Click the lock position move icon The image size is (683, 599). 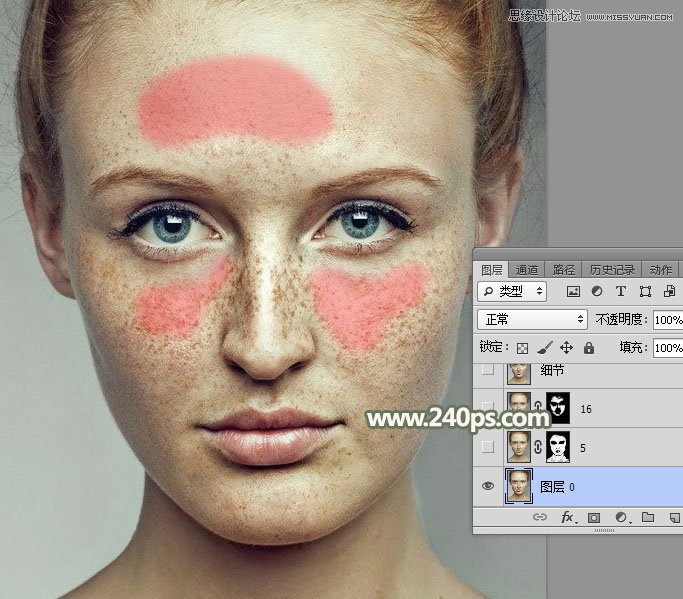coord(566,348)
